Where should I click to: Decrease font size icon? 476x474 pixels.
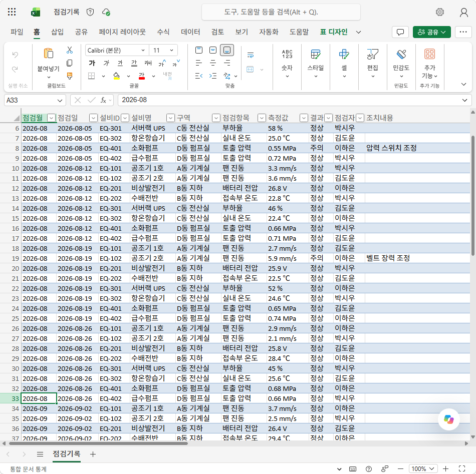[x=176, y=63]
